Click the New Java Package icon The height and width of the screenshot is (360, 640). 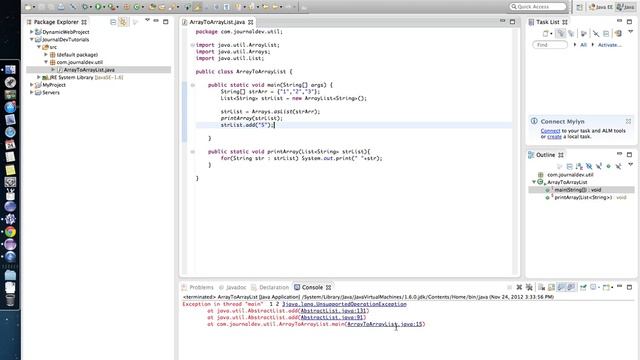tap(126, 7)
